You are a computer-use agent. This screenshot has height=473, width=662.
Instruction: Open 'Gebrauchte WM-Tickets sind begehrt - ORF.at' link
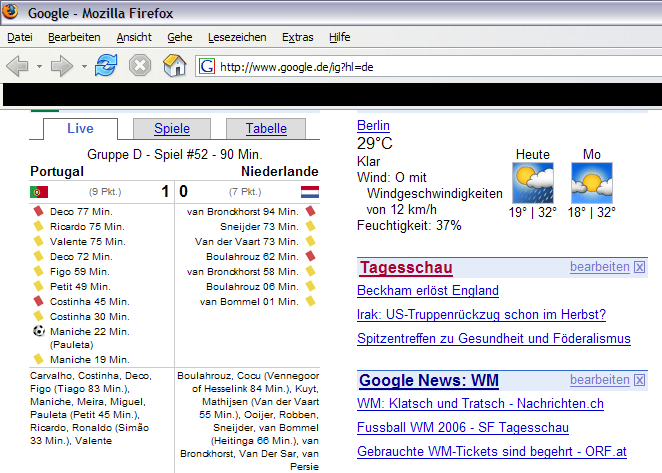pos(492,451)
